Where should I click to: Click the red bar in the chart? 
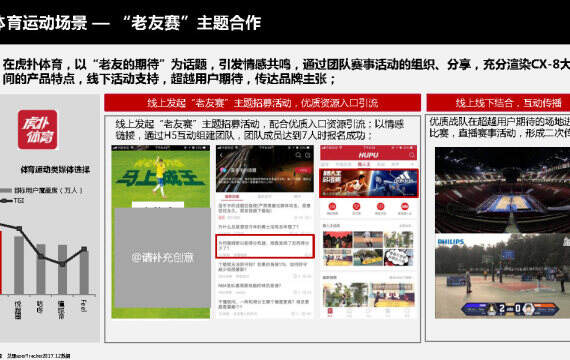[1, 263]
